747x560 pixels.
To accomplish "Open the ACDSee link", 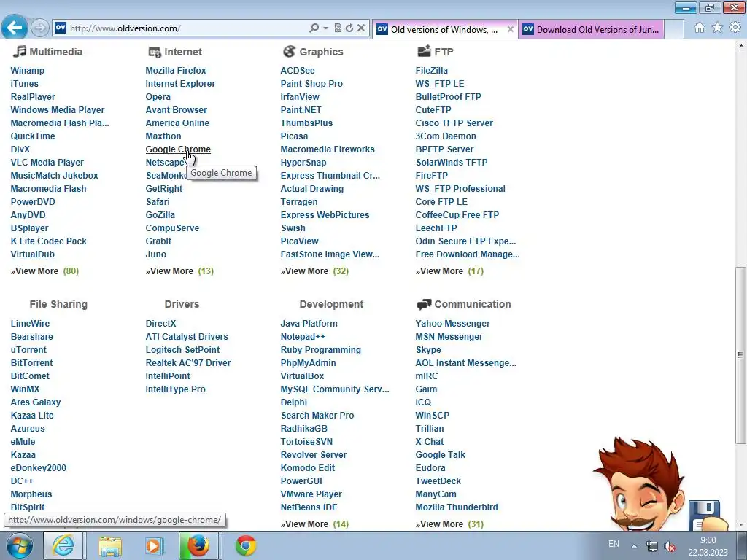I will pyautogui.click(x=298, y=71).
